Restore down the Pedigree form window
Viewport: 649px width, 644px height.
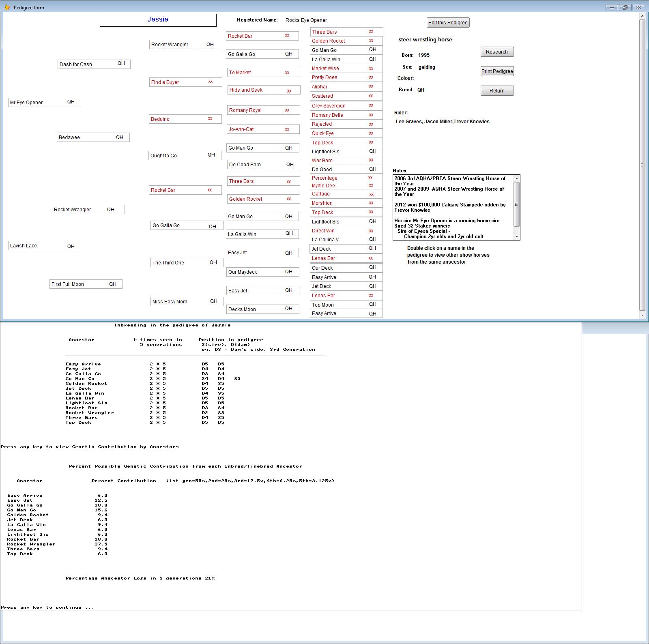pyautogui.click(x=625, y=7)
